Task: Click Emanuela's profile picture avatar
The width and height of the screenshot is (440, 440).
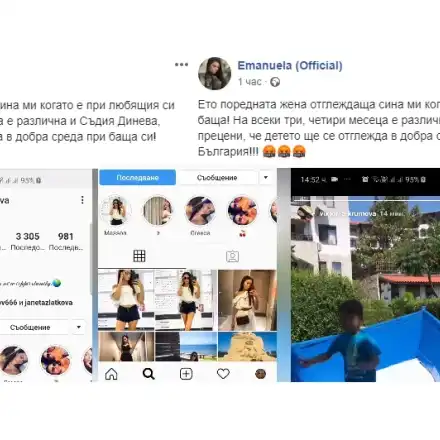Action: click(x=215, y=74)
